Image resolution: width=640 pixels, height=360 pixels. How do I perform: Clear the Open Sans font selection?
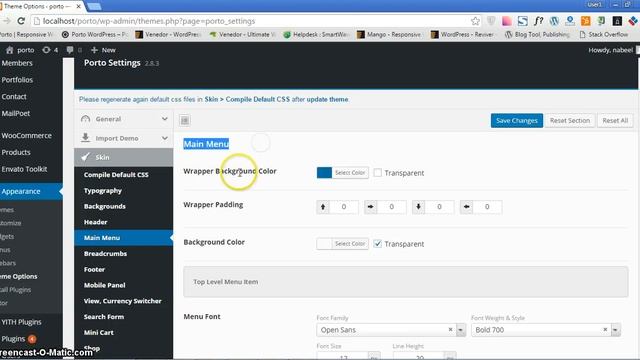450,329
